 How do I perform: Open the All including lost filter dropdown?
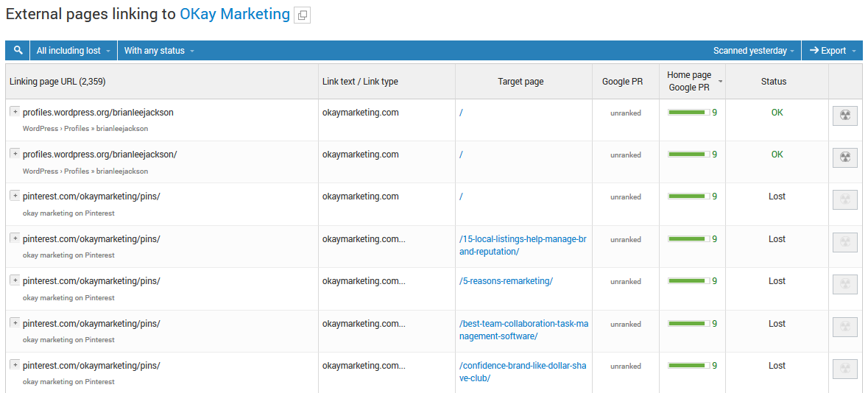coord(74,50)
